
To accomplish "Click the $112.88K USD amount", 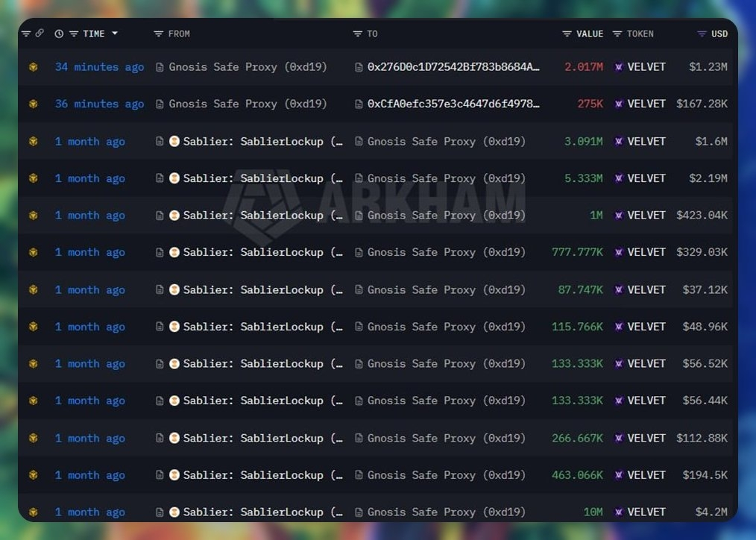I will point(702,438).
